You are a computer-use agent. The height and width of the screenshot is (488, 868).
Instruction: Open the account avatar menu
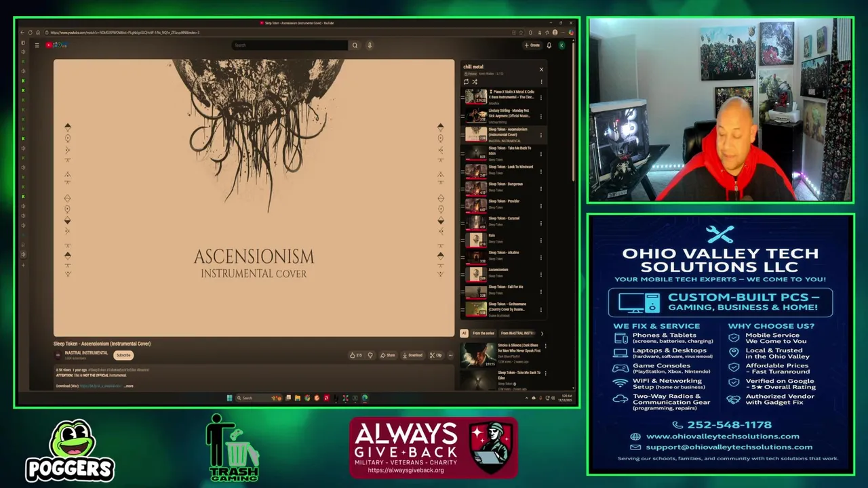561,45
